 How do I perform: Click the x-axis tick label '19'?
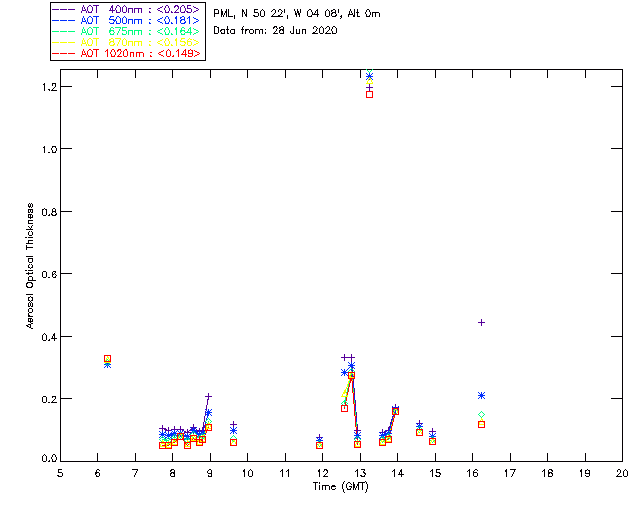tap(585, 473)
